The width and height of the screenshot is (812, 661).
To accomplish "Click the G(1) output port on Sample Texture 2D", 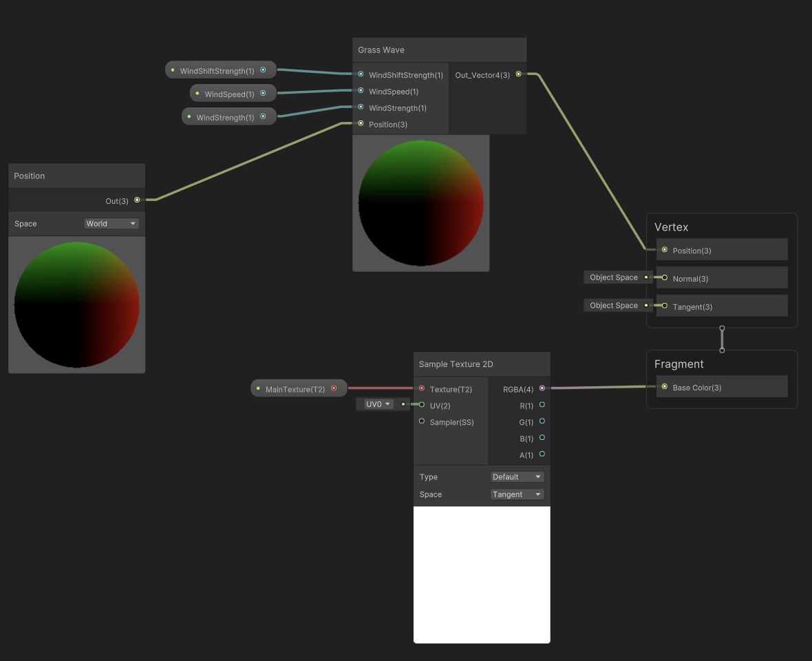I will (542, 421).
